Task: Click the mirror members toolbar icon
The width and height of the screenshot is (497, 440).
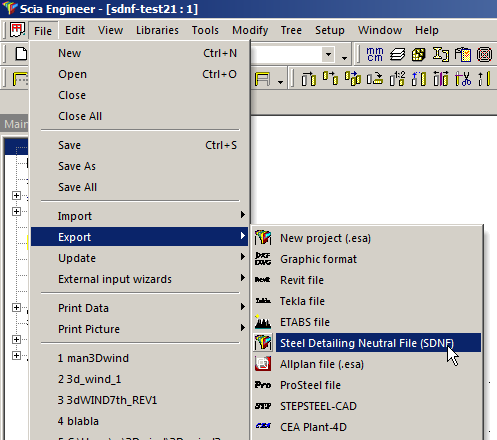Action: point(441,79)
